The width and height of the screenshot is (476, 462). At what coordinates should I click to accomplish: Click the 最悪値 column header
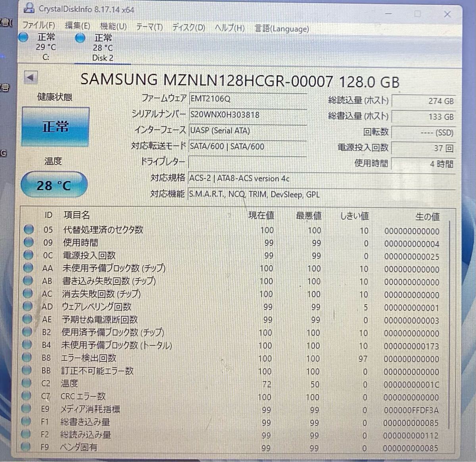coord(309,216)
